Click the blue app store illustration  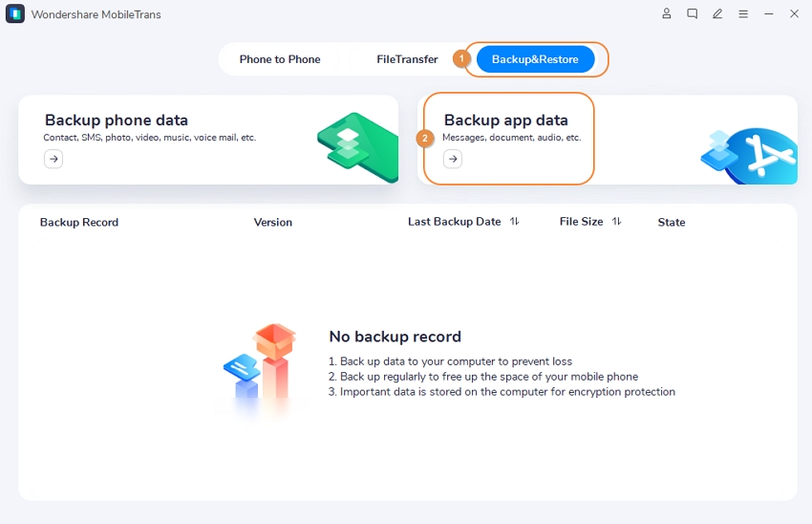(x=749, y=156)
